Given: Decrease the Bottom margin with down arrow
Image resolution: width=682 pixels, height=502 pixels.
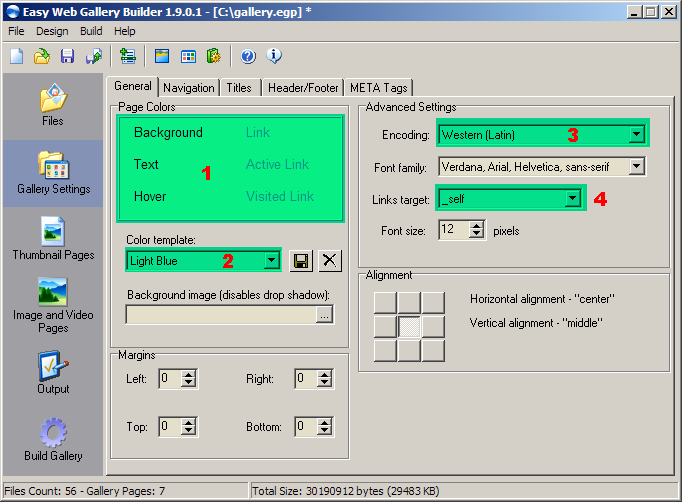Looking at the screenshot, I should point(324,431).
